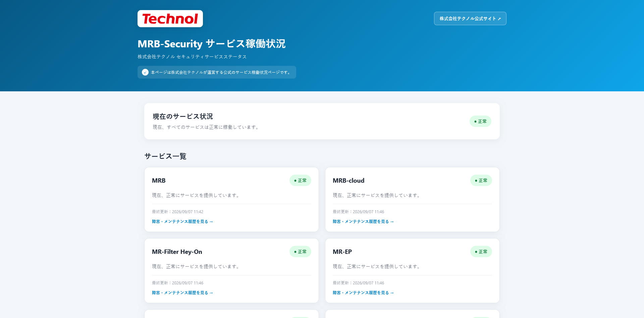This screenshot has width=644, height=318.
Task: Click 最終更新 timestamp on MRB-cloud card
Action: tap(358, 212)
